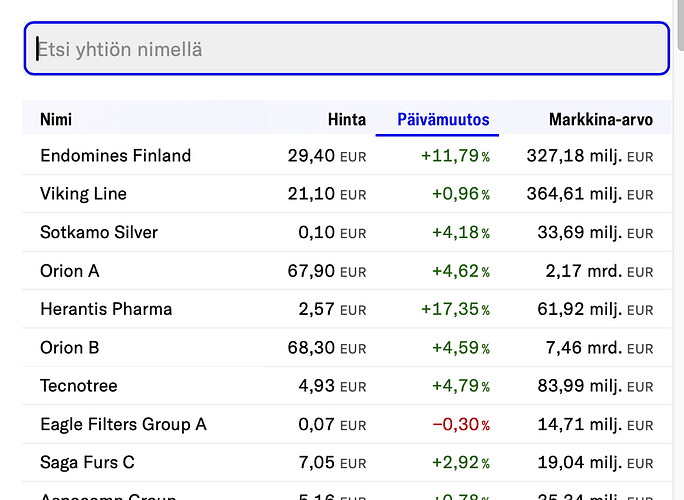Open Sotkamo Silver stock page
The image size is (684, 500).
coord(99,233)
